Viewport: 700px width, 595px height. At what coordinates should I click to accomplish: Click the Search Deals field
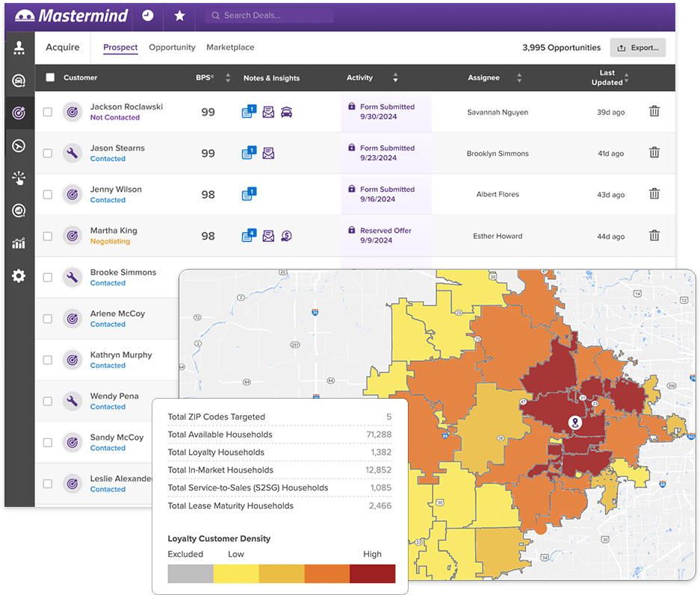[x=269, y=15]
